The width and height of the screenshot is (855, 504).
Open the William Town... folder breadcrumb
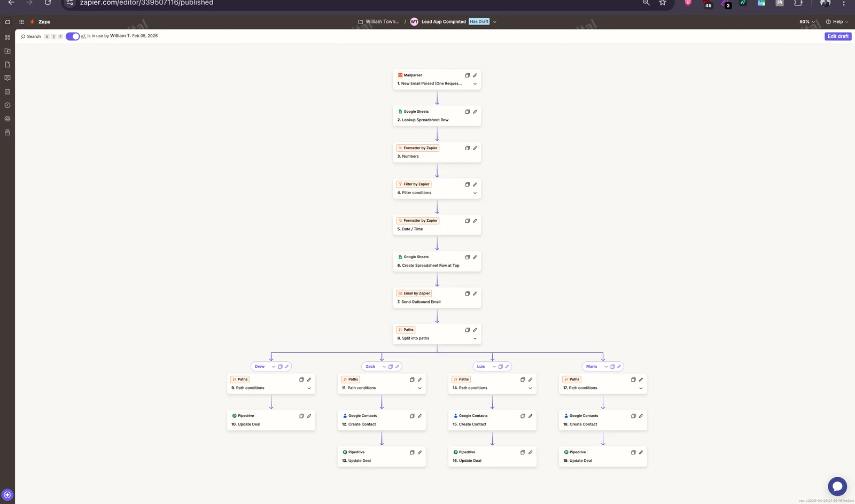[x=379, y=22]
